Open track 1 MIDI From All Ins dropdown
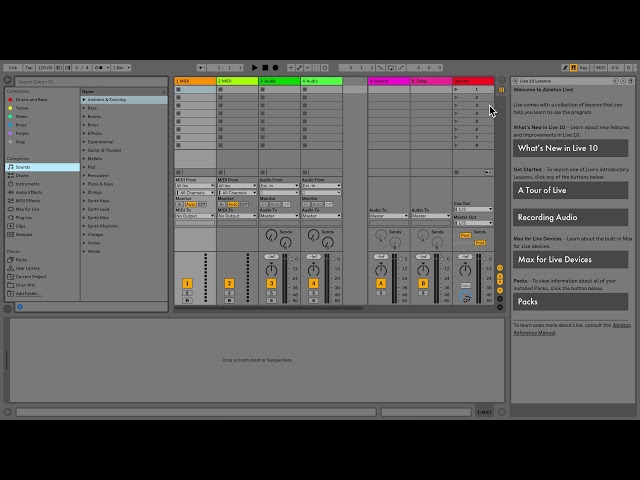 [x=195, y=186]
